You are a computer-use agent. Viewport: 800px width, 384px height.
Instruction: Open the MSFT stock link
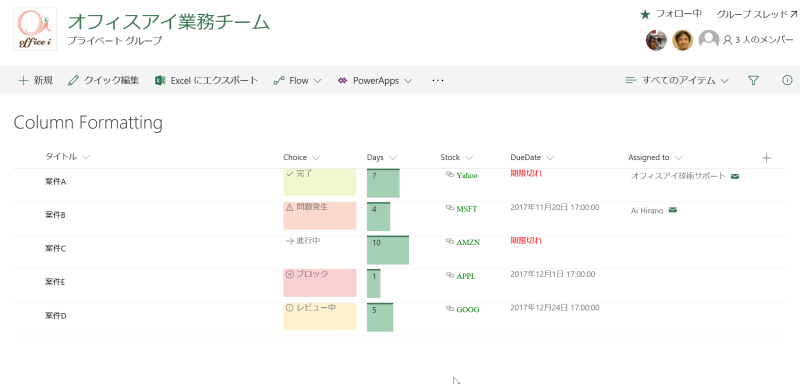pyautogui.click(x=467, y=209)
